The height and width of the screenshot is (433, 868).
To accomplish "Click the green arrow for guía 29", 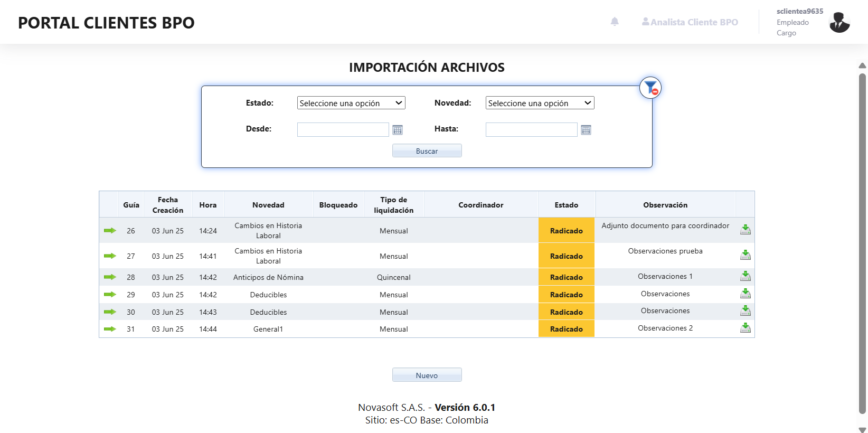I will (x=110, y=295).
